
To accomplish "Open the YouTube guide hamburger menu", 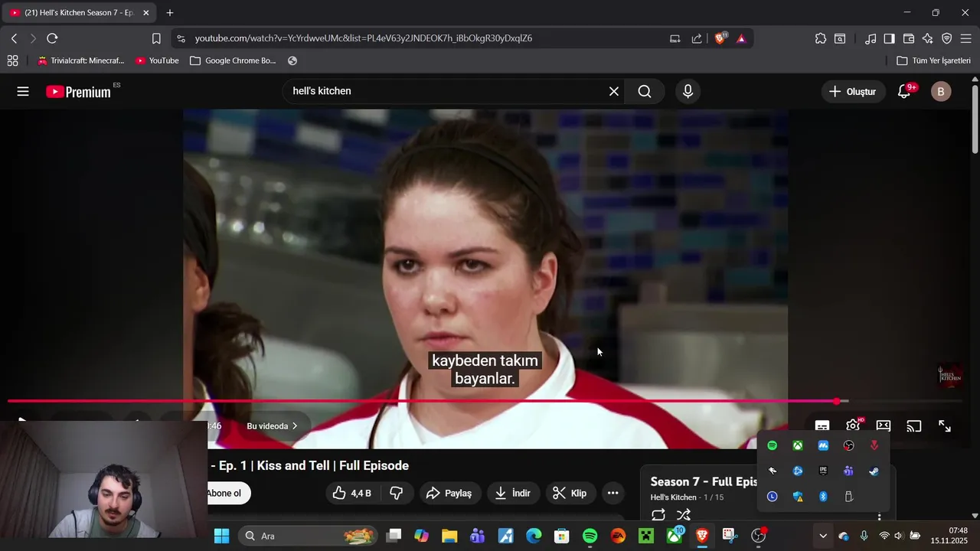I will 23,92.
